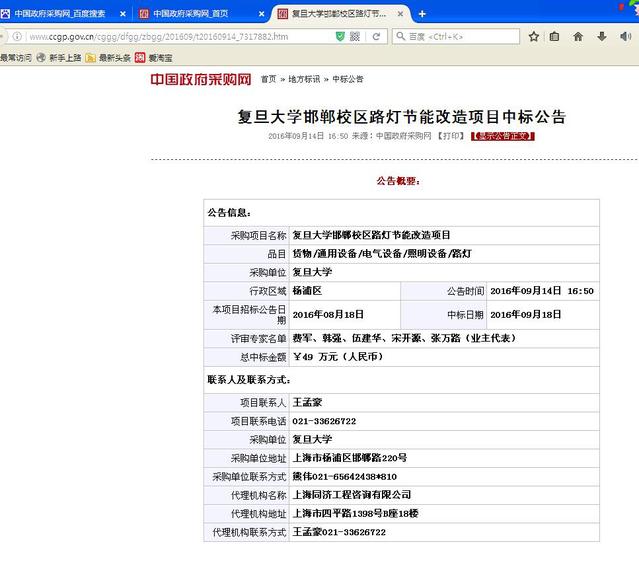
Task: Switch to the 中国政府采购网_百度搜索 tab
Action: click(61, 14)
